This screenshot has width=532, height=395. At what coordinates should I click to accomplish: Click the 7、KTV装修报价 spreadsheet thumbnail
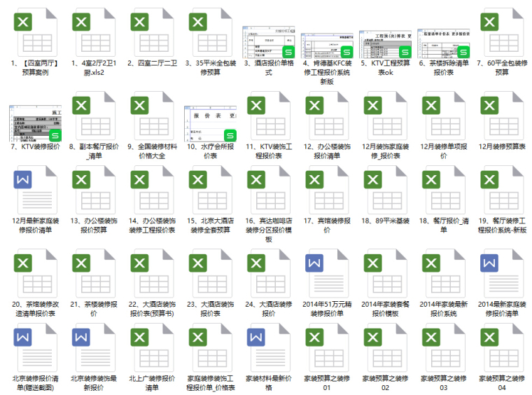tap(35, 123)
